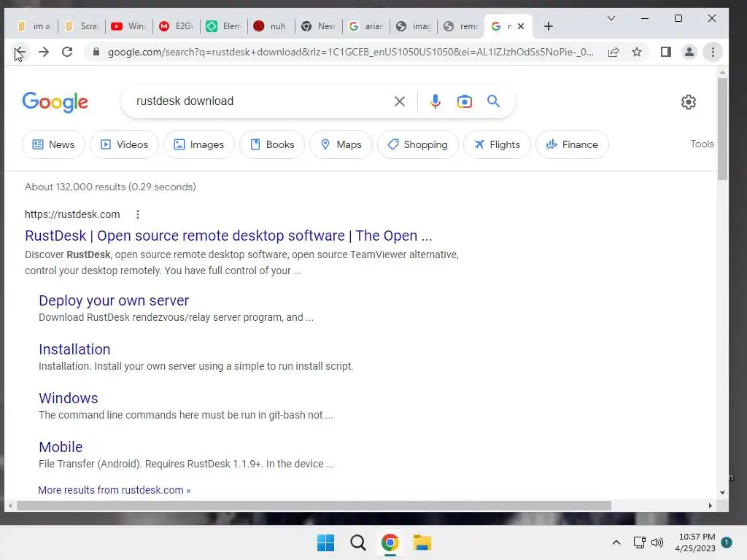Switch to the YouTube 'Win' tab

pos(129,26)
